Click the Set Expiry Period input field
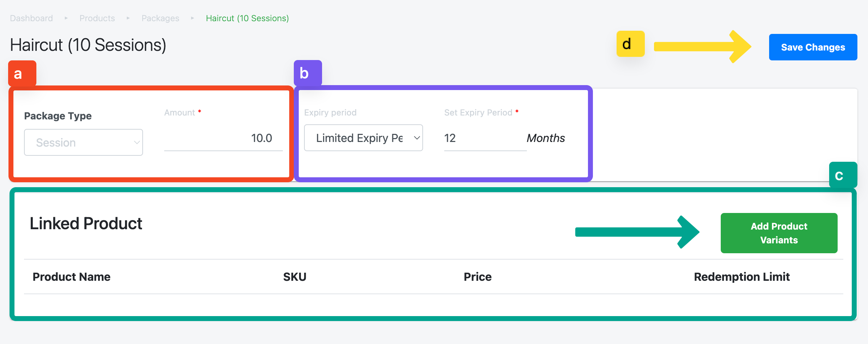Viewport: 868px width, 344px height. (x=485, y=138)
